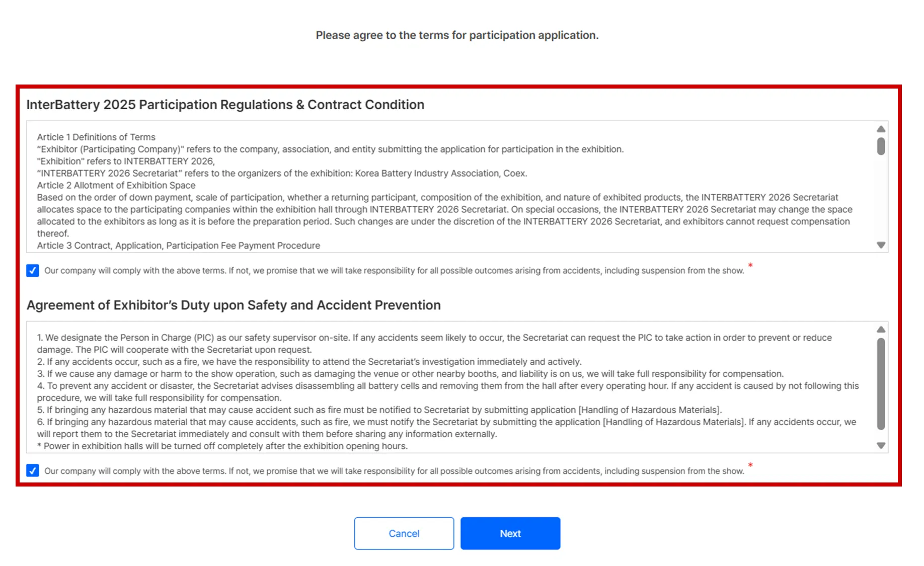Click the compliance statement text below the Safety Agreement box
The image size is (924, 566).
pyautogui.click(x=394, y=471)
